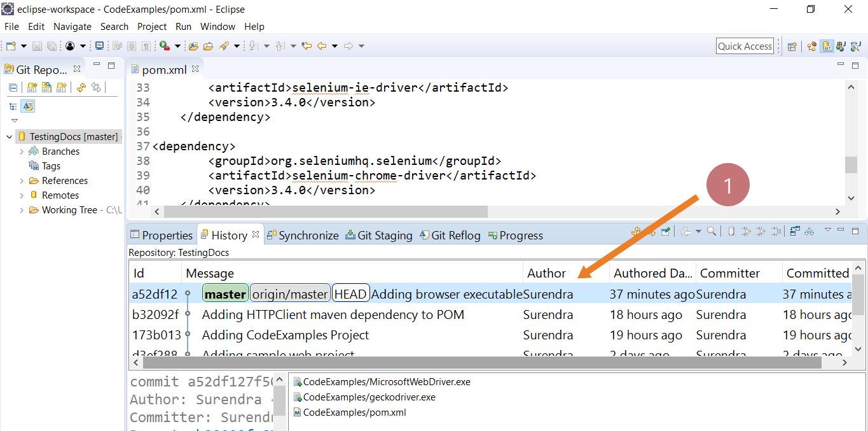Activate the Quick Access search box
This screenshot has height=431, width=868.
coord(745,46)
